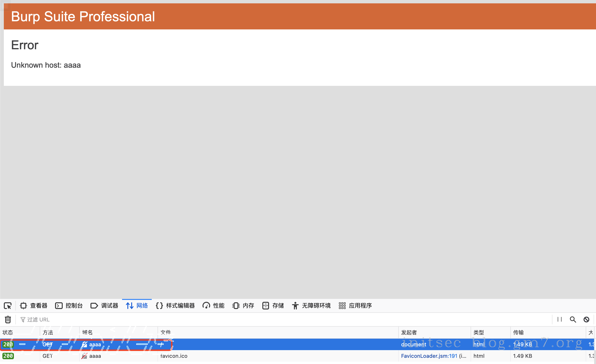Activate the element picker tool
This screenshot has height=364, width=596.
(8, 306)
